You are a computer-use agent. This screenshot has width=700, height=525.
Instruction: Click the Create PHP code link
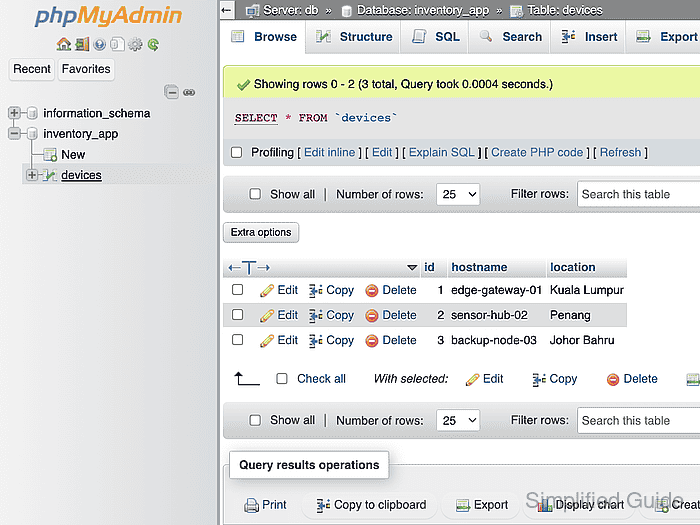click(x=537, y=153)
